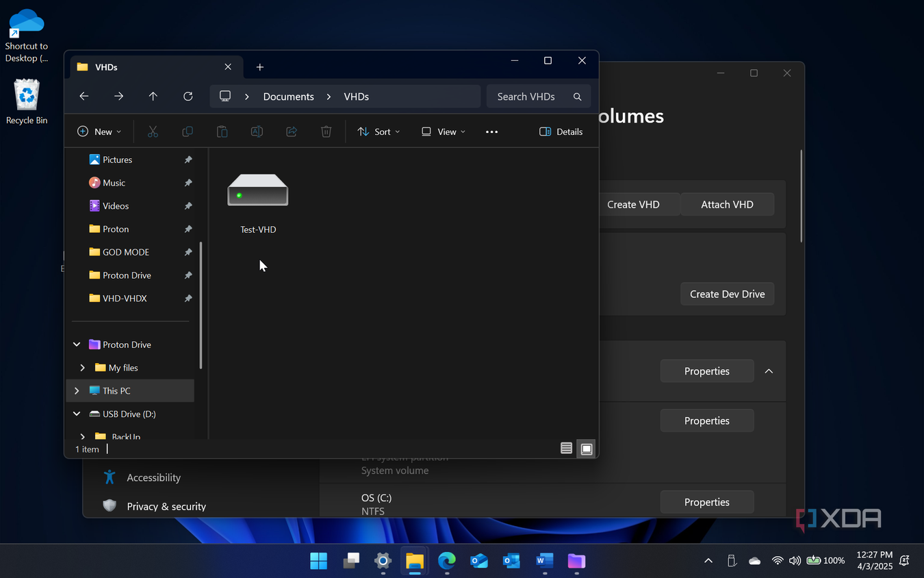Toggle the Details pane

561,131
